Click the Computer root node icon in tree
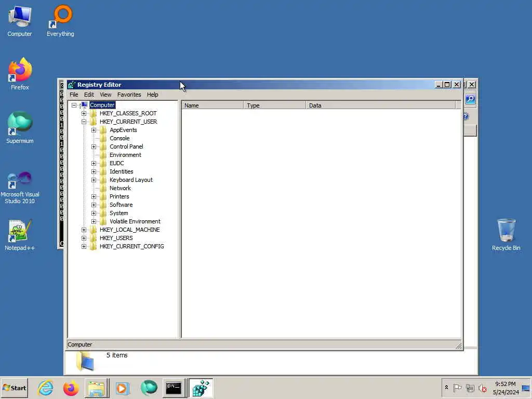The image size is (532, 399). tap(84, 105)
